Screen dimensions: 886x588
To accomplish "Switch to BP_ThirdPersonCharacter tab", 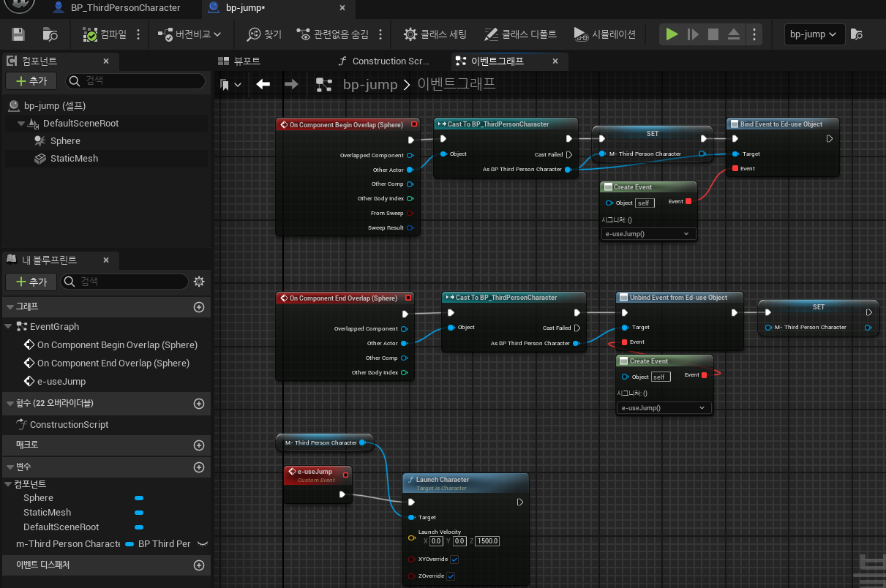I will coord(126,8).
